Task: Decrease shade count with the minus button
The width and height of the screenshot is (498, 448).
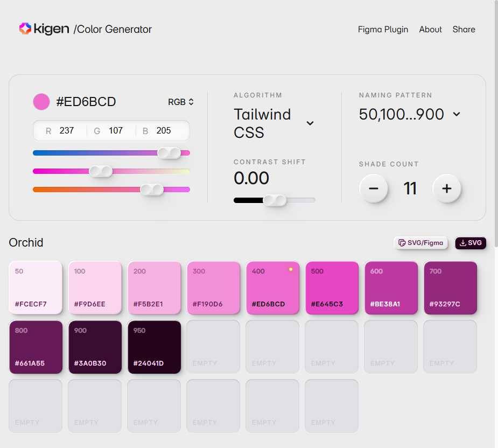Action: (x=374, y=188)
